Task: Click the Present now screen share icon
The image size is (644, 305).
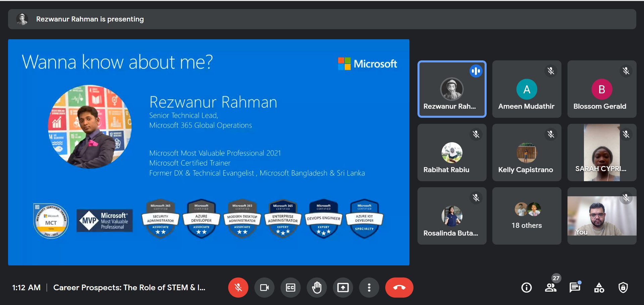Action: coord(343,288)
